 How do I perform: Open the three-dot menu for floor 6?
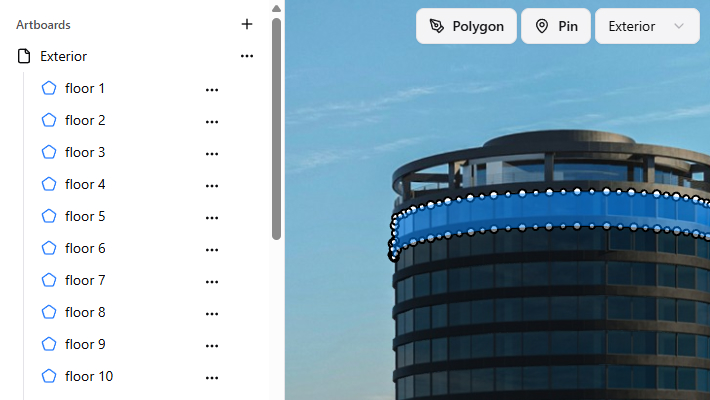click(212, 250)
